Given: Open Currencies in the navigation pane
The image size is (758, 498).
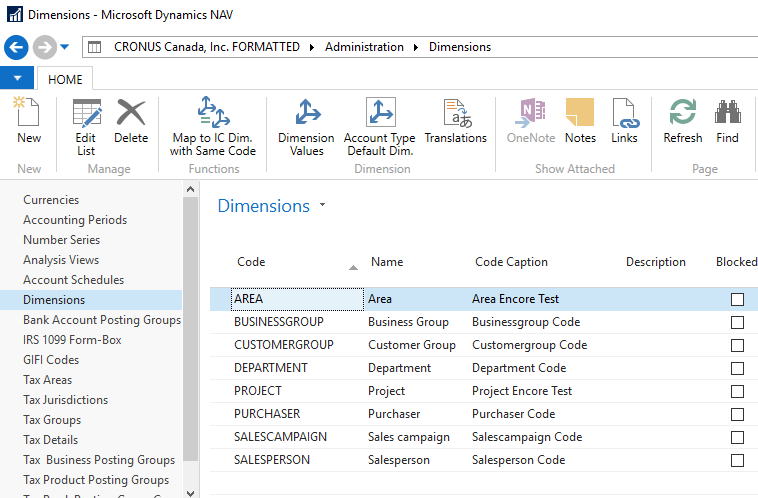Looking at the screenshot, I should pyautogui.click(x=51, y=200).
